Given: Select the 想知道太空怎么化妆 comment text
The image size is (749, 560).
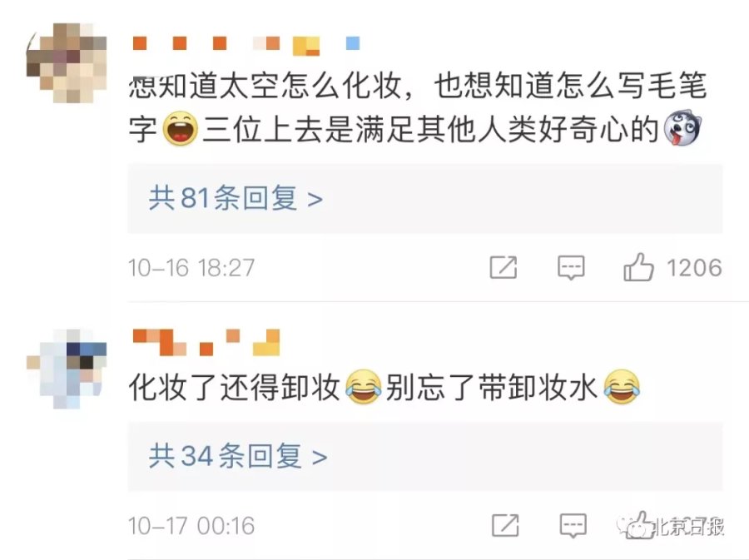Looking at the screenshot, I should [x=418, y=108].
